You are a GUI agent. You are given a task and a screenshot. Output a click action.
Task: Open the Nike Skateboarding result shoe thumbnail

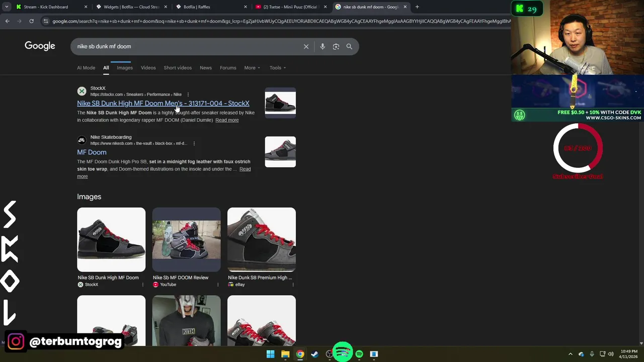coord(280,152)
